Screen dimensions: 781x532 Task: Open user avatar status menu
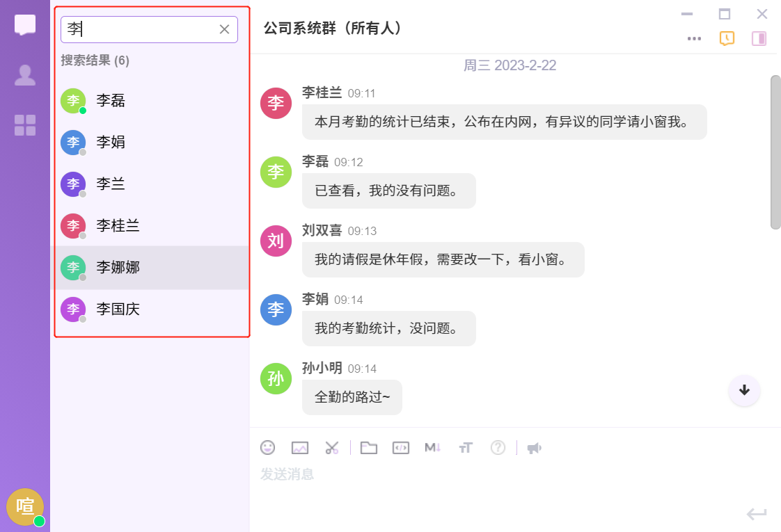pyautogui.click(x=25, y=507)
